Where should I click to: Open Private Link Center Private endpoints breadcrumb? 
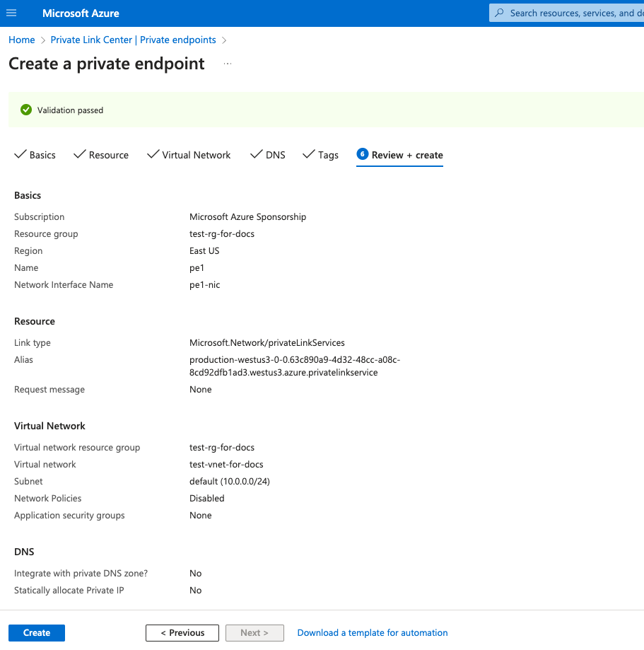tap(133, 40)
